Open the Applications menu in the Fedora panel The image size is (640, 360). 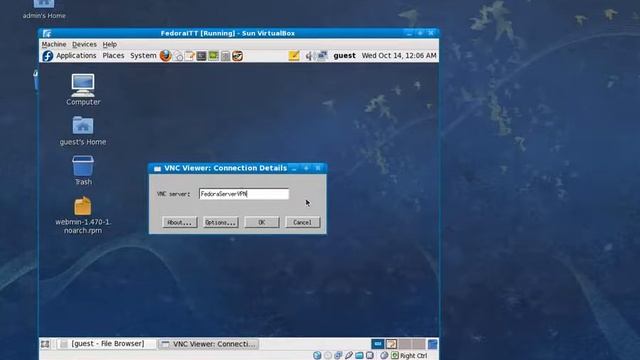(x=76, y=56)
